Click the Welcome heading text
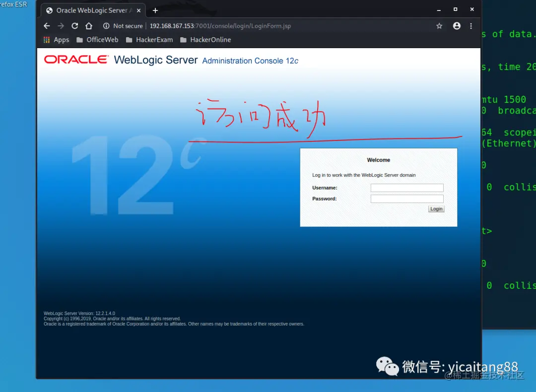Screen dimensions: 536x392 click(x=378, y=160)
